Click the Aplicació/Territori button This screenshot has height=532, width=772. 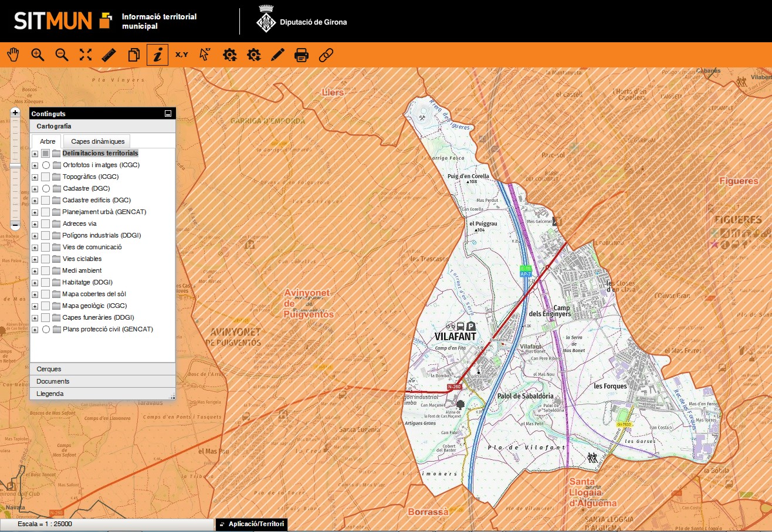click(x=252, y=524)
